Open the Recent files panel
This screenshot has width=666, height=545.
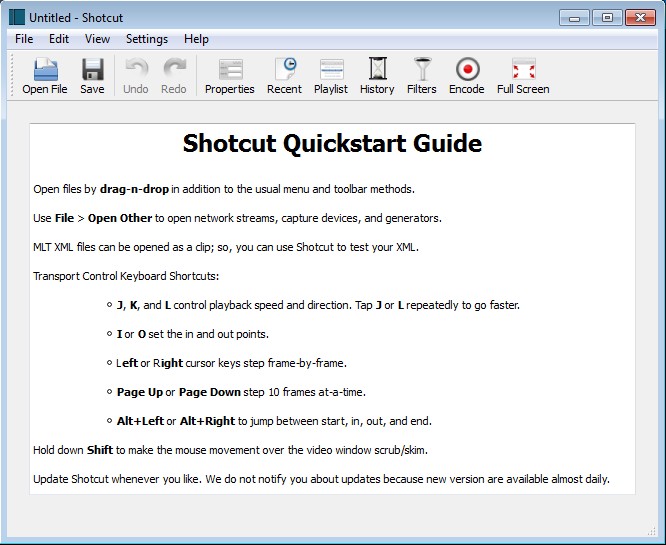click(284, 76)
